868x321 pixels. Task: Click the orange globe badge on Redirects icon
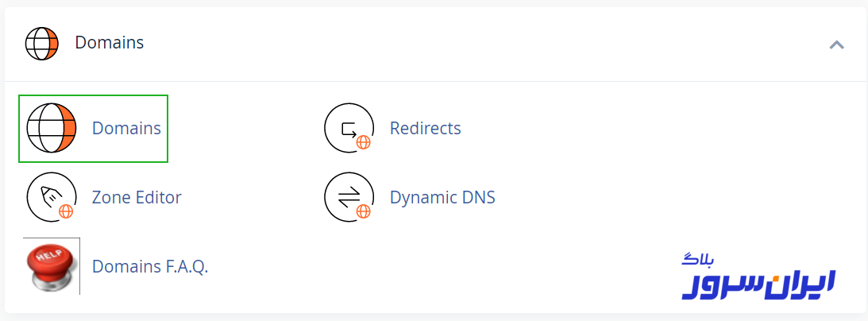tap(364, 142)
